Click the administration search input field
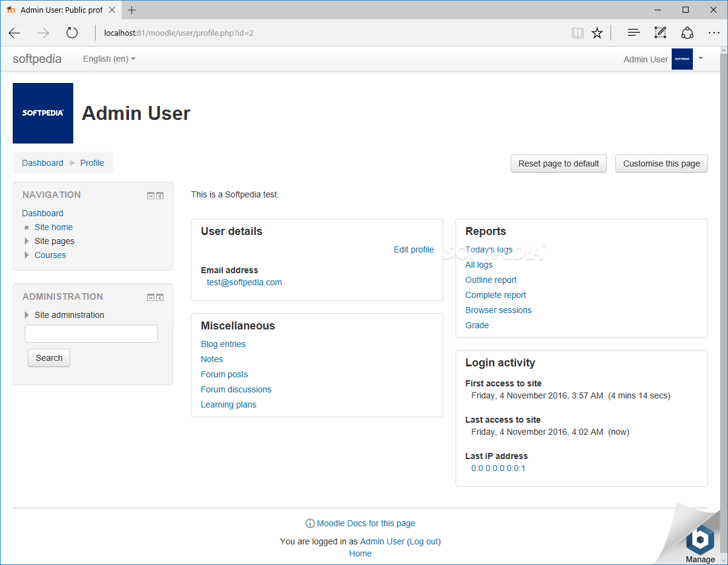728x565 pixels. (91, 334)
